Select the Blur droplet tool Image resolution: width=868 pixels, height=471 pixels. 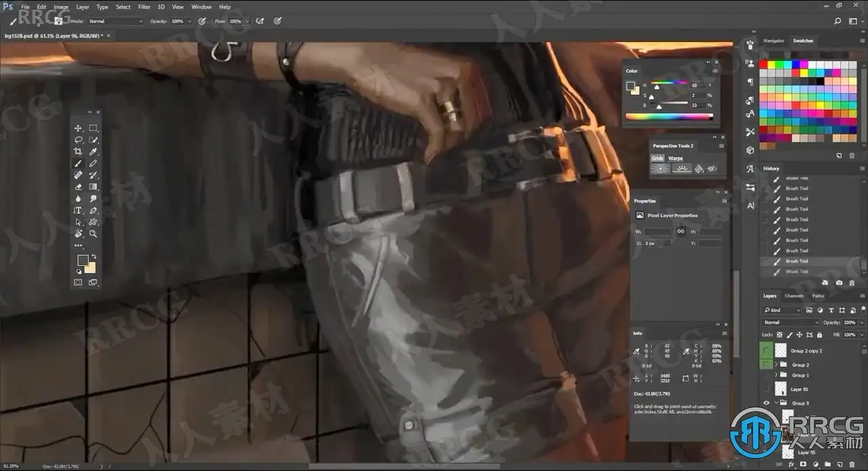[x=79, y=199]
